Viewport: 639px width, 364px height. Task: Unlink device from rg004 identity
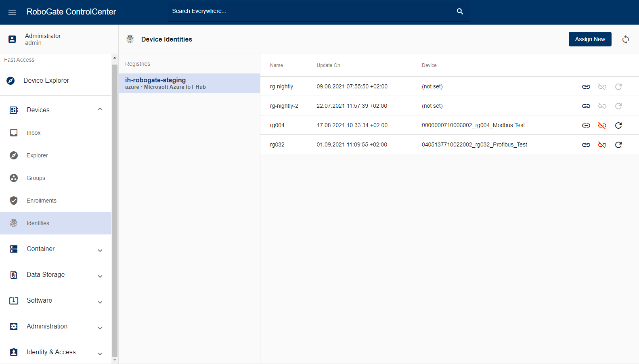(x=602, y=126)
